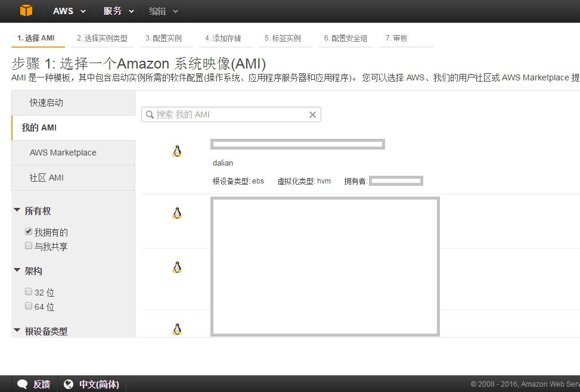
Task: Clear search with the X icon
Action: [312, 114]
